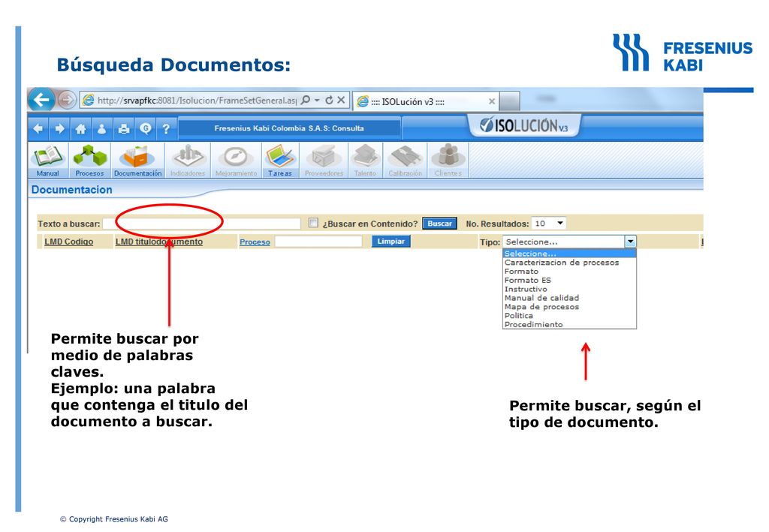Open a new blank browser tab
The image size is (769, 532).
pyautogui.click(x=510, y=101)
